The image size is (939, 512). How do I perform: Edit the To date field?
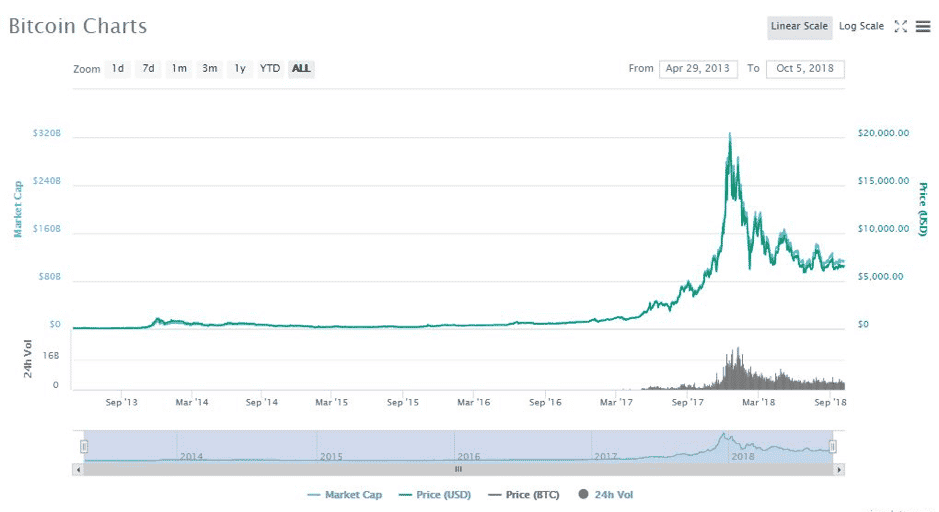pyautogui.click(x=805, y=69)
